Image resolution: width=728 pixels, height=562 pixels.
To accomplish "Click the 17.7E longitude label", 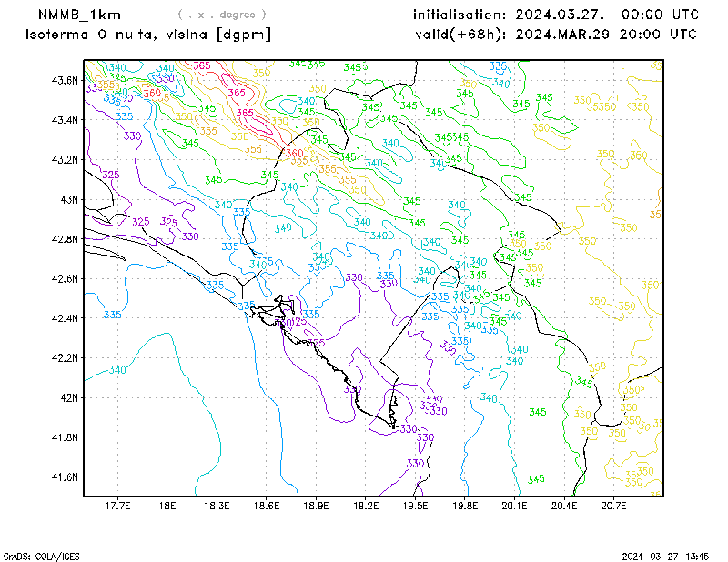I will [x=117, y=506].
